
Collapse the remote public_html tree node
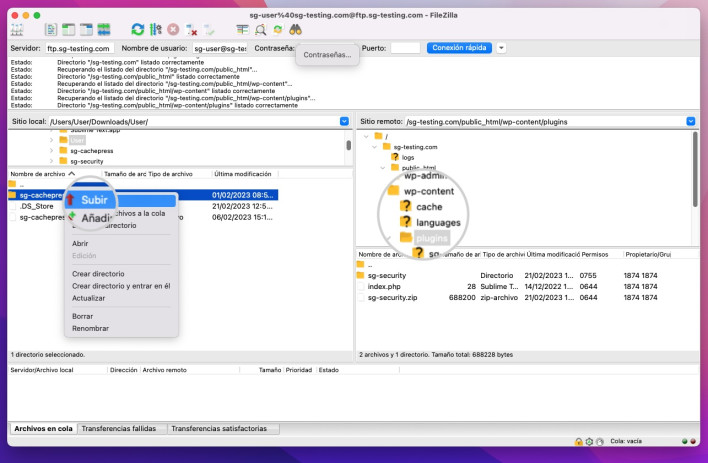[383, 168]
